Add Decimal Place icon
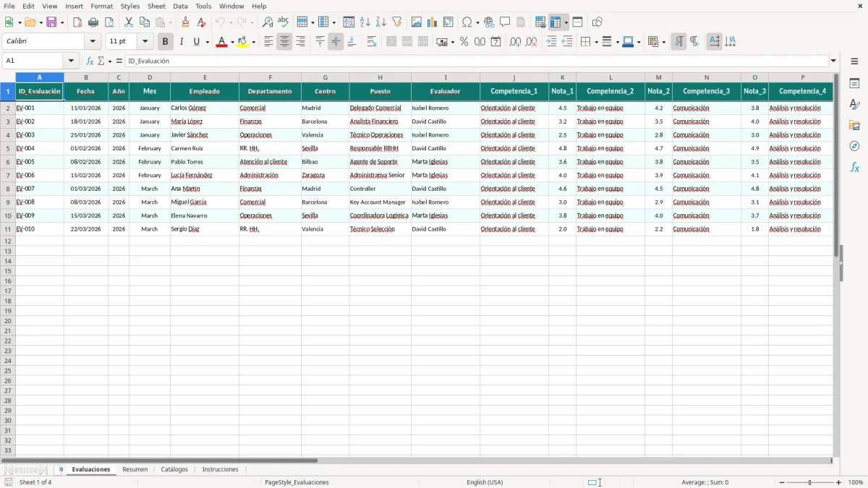Image resolution: width=868 pixels, height=488 pixels. pos(515,42)
